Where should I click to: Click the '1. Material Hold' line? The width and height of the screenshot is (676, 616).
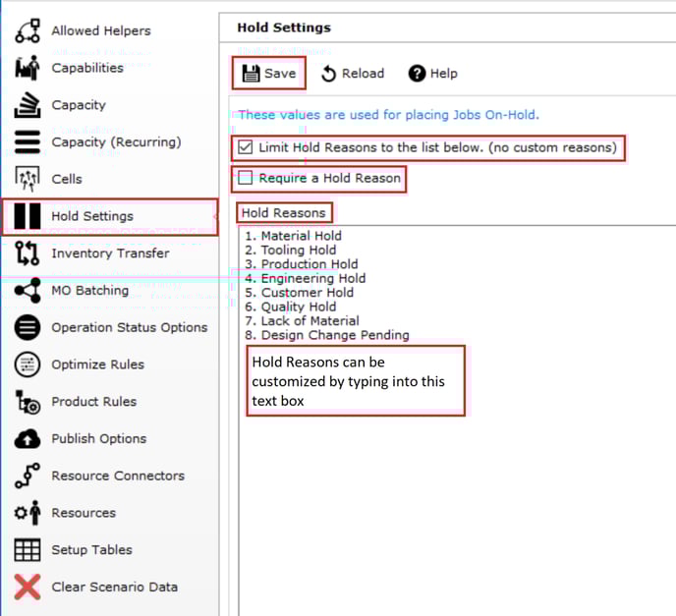pos(293,236)
